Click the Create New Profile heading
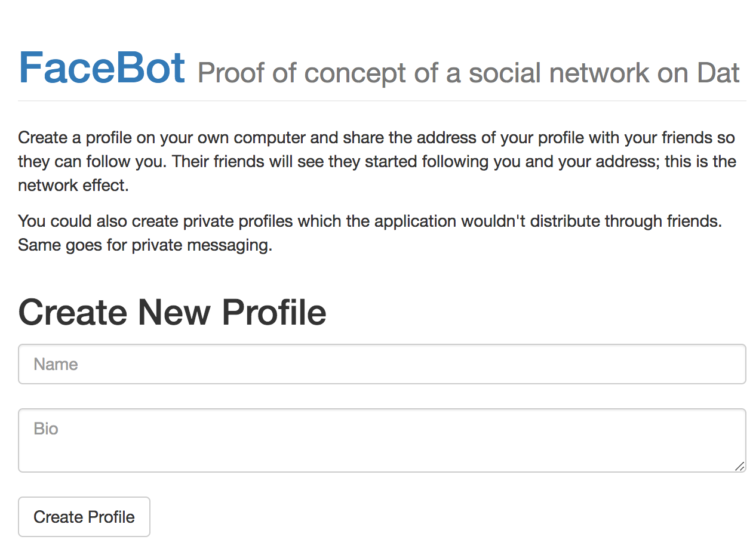Screen dimensions: 756x555 coord(172,312)
